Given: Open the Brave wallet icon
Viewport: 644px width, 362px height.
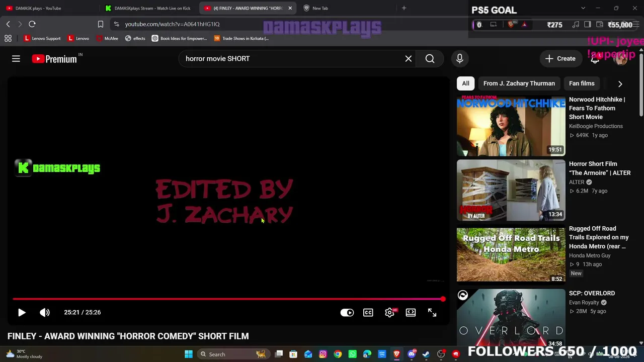Looking at the screenshot, I should (x=600, y=24).
